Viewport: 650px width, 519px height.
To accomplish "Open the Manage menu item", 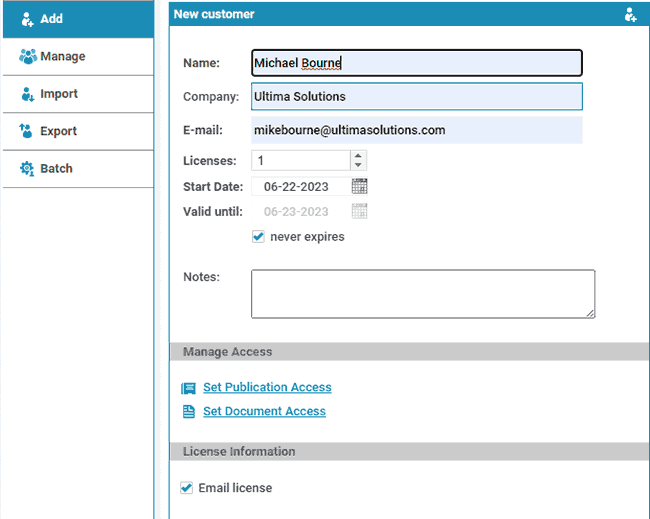I will (78, 56).
